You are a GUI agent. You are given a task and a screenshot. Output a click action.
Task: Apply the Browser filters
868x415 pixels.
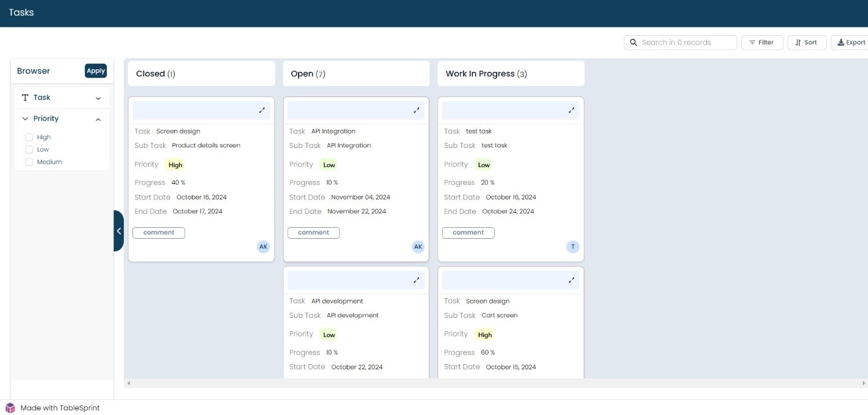(95, 71)
